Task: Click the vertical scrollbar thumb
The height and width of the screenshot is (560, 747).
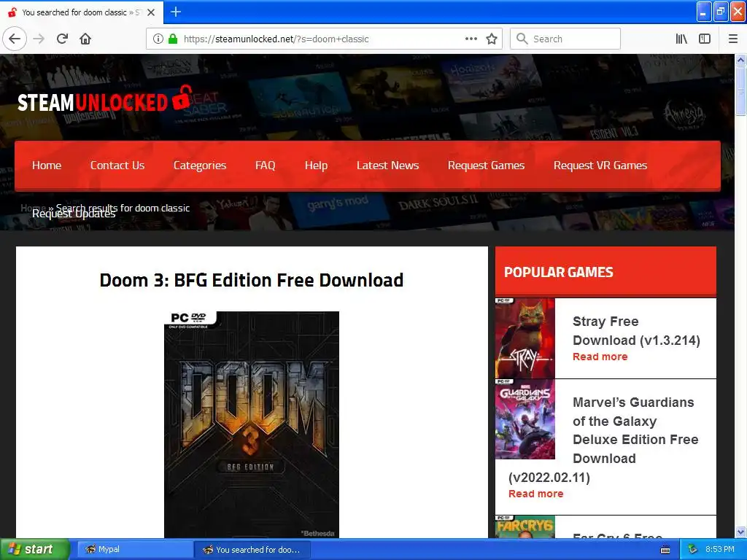Action: pos(740,90)
